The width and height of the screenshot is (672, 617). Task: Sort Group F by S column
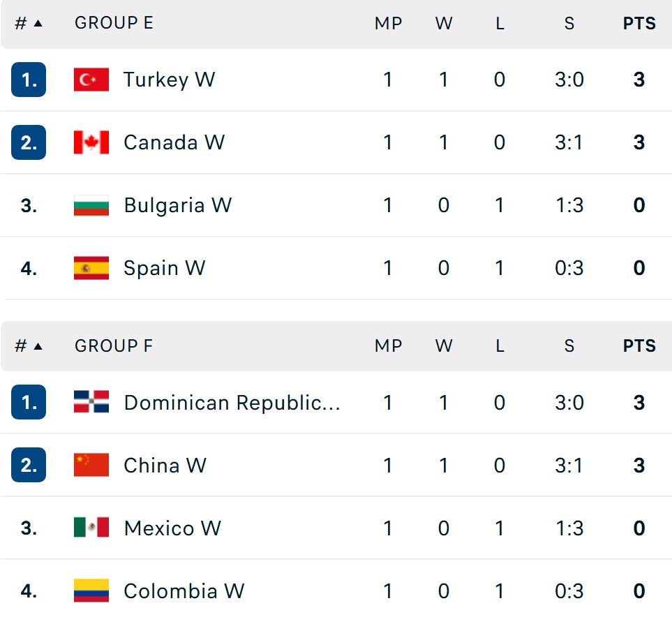(x=569, y=346)
